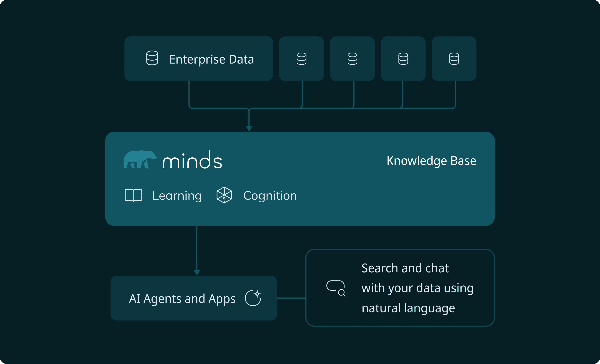
Task: Click the chat search bubble icon
Action: (336, 288)
